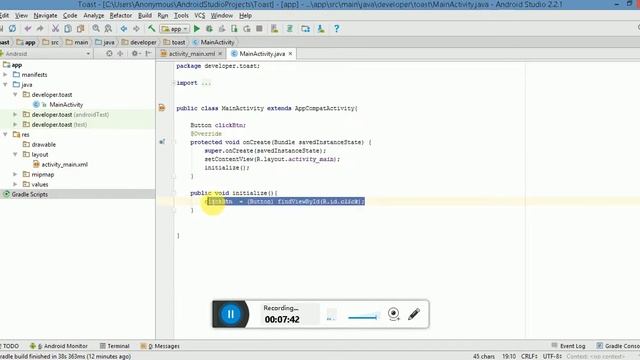Image resolution: width=640 pixels, height=360 pixels.
Task: Toggle the Event Log tool window
Action: (568, 346)
